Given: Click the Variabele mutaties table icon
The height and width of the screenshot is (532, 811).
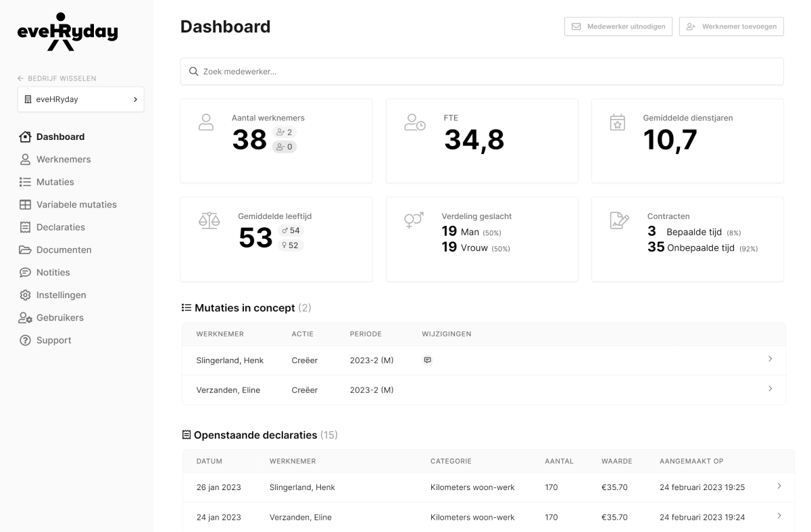Looking at the screenshot, I should [x=26, y=205].
